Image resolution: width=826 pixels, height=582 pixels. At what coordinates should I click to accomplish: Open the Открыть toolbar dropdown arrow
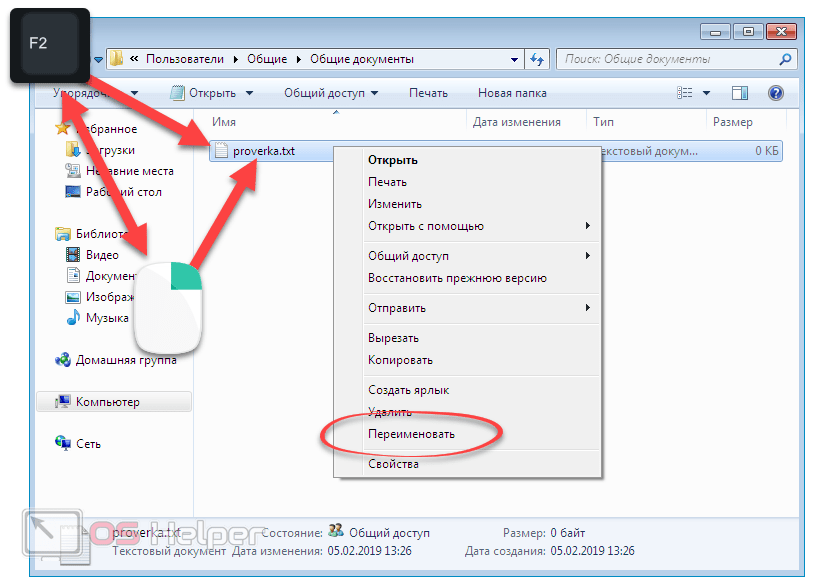(249, 93)
